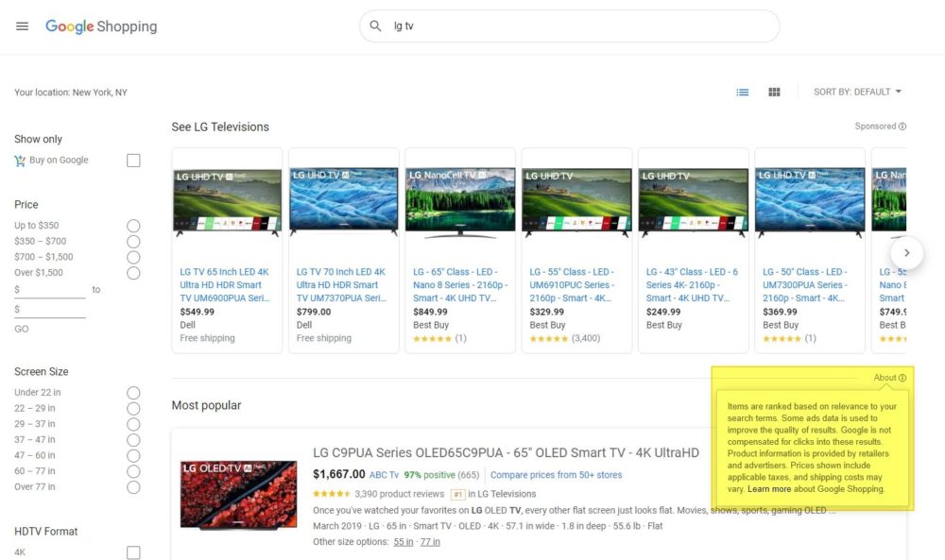Open LG TV 70 Inch LED 4K listing
This screenshot has height=560, width=945.
(x=341, y=285)
